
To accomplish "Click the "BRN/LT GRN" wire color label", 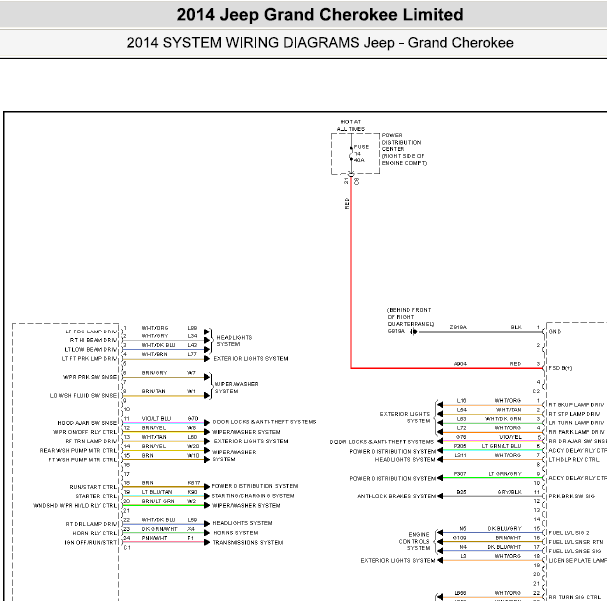I will tap(158, 501).
